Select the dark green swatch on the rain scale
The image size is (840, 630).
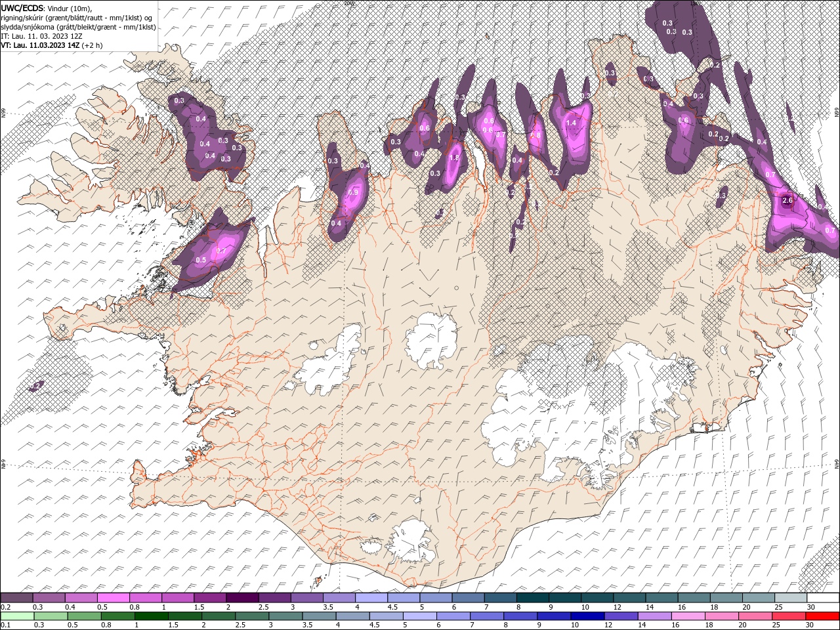[152, 616]
